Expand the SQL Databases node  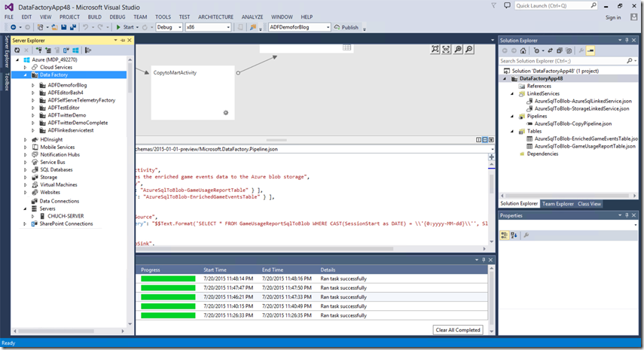click(25, 170)
